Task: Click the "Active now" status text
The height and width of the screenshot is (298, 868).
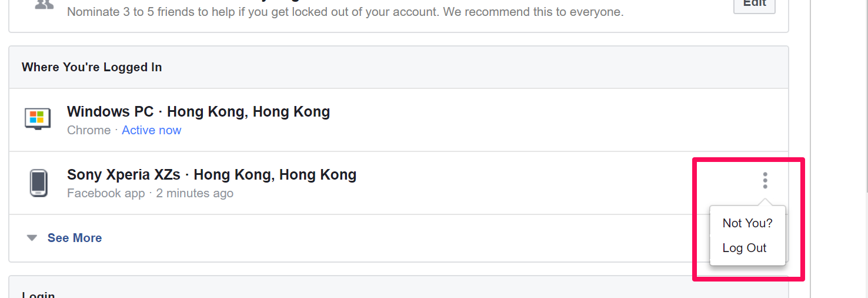Action: [152, 130]
